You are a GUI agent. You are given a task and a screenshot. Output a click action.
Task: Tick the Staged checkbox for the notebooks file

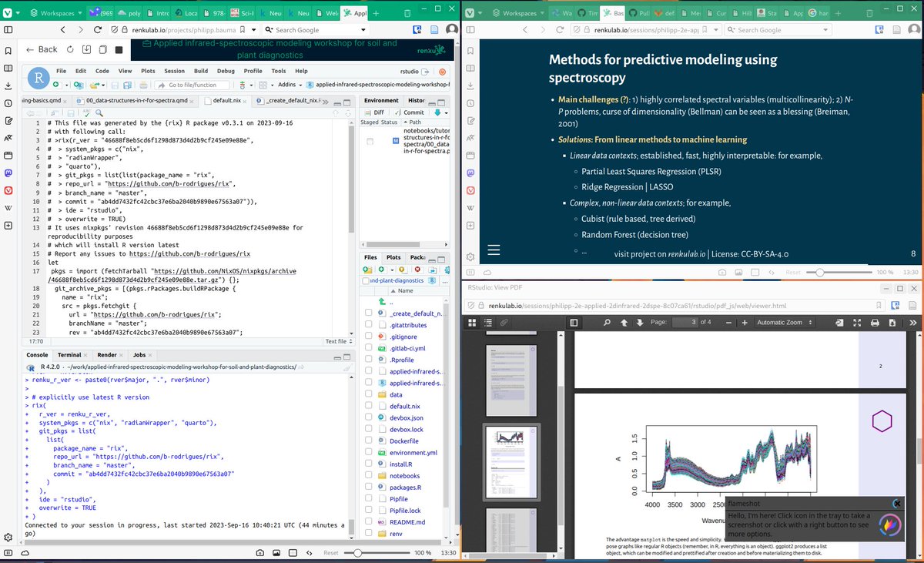click(x=370, y=142)
